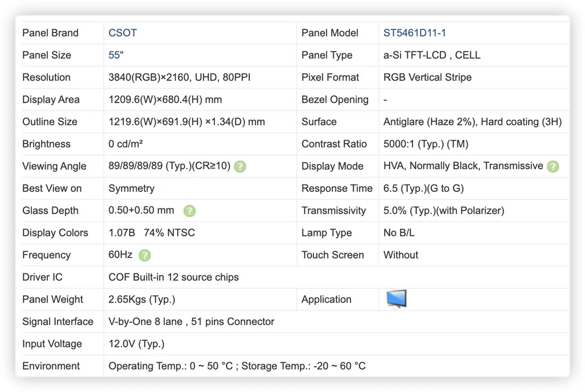The width and height of the screenshot is (585, 392).
Task: Click the help icon beside Viewing Angle value
Action: click(240, 166)
